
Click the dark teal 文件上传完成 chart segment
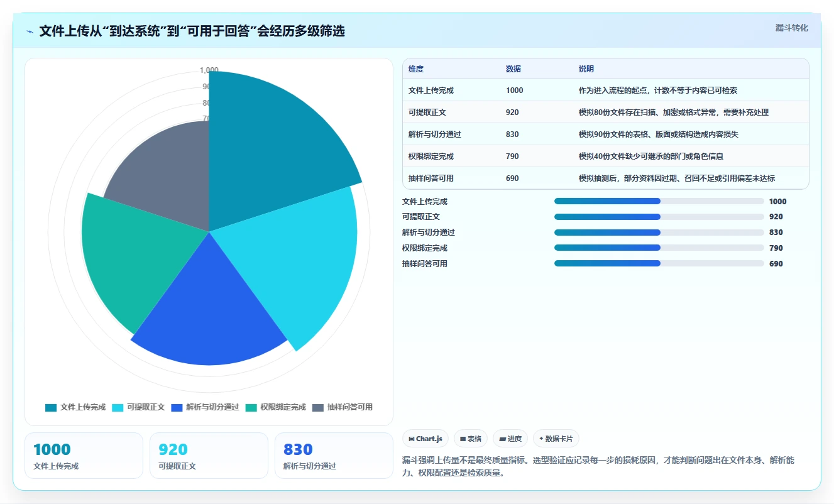(270, 151)
